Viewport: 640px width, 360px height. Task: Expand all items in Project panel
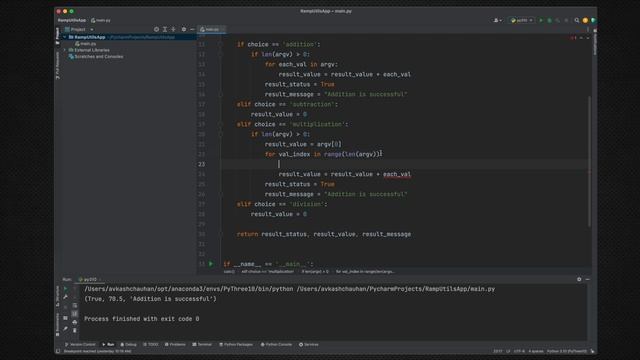click(165, 29)
